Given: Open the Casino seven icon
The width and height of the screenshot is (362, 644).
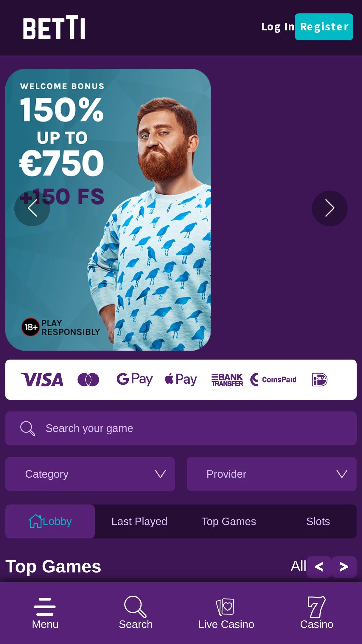Looking at the screenshot, I should tap(316, 607).
